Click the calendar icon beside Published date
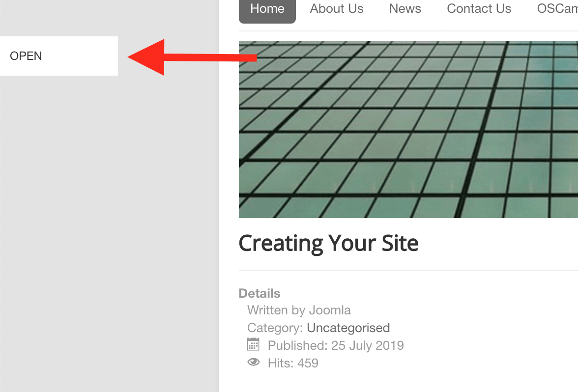This screenshot has height=392, width=578. tap(253, 345)
